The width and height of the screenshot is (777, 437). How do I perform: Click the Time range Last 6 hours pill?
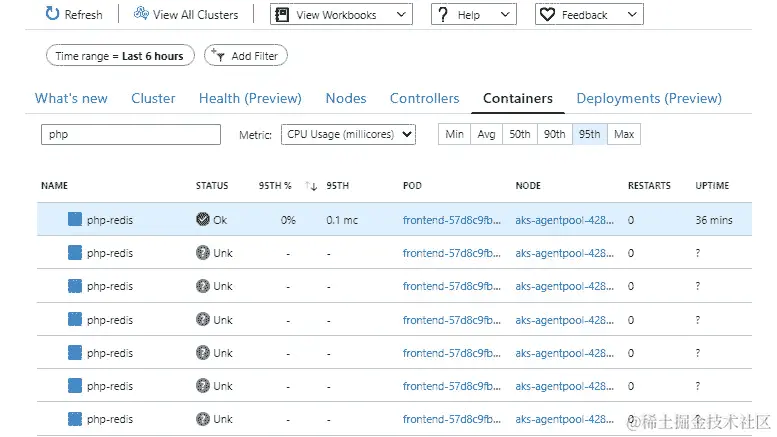point(120,55)
